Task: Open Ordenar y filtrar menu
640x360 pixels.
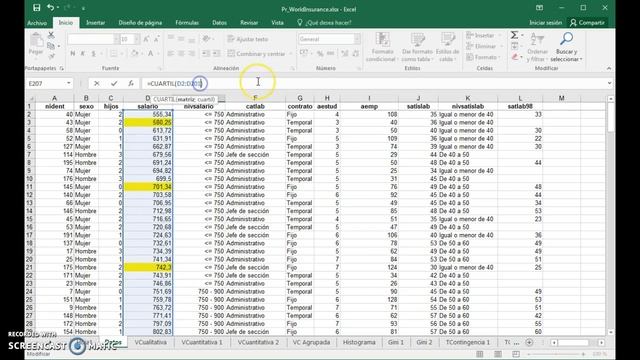Action: pos(538,47)
